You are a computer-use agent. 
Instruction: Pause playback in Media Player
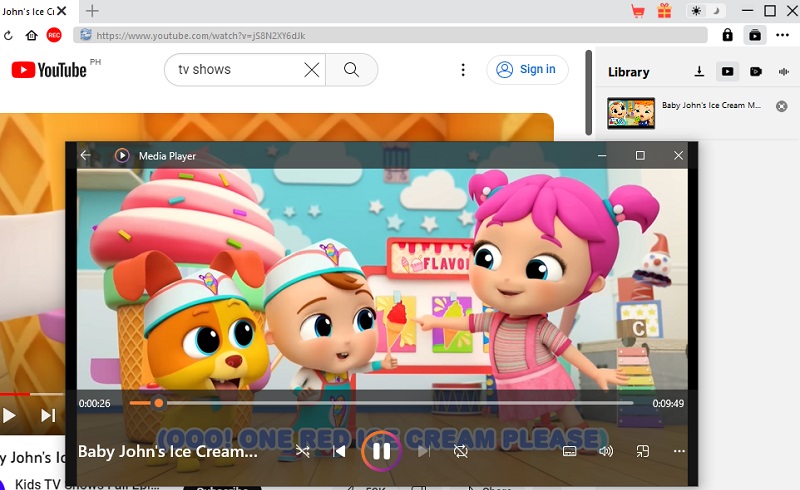(x=381, y=451)
